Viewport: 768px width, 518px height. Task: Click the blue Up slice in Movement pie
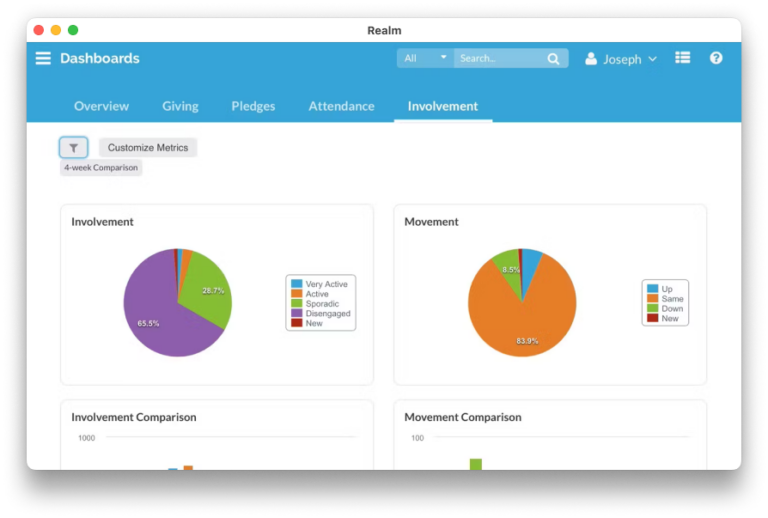tap(530, 267)
